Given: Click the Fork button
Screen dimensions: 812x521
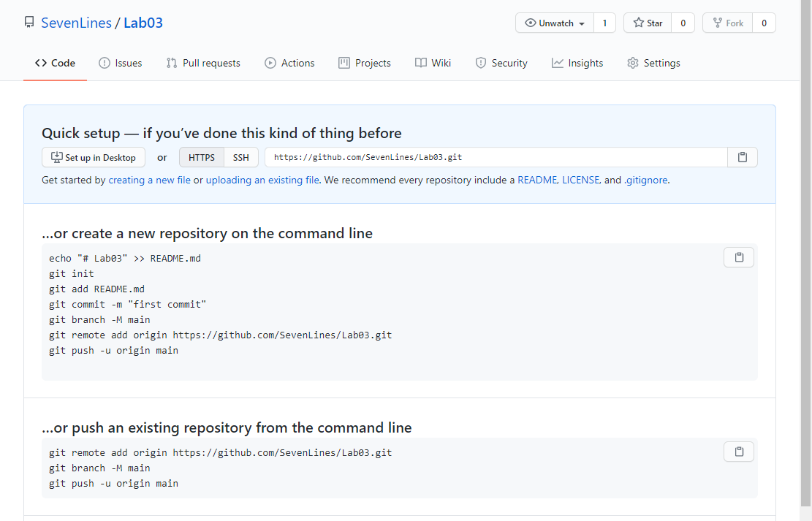Looking at the screenshot, I should point(728,23).
